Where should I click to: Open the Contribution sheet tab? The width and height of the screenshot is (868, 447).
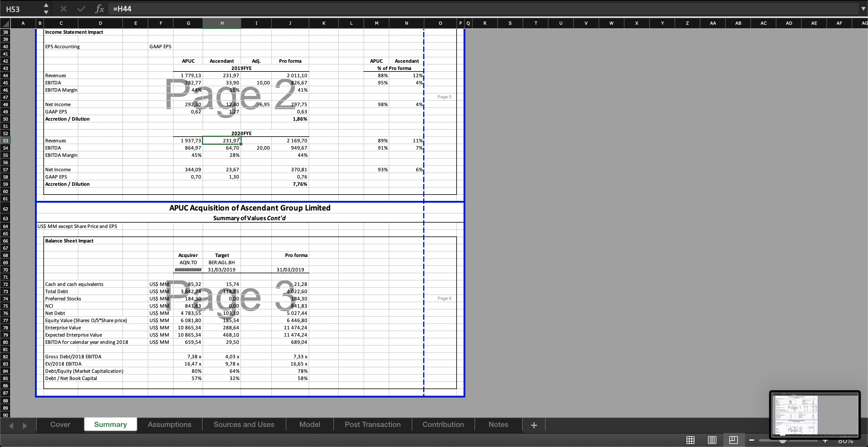(443, 424)
